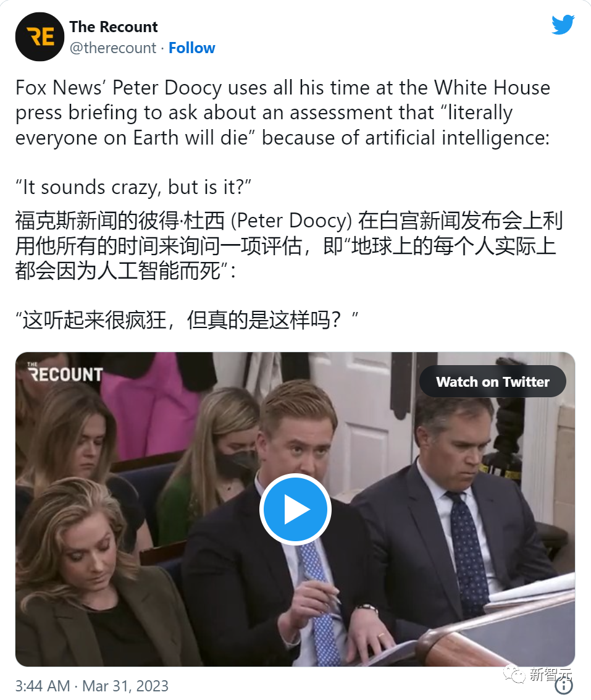Viewport: 591px width, 700px height.
Task: Click the Chinese quote line ending 是这样吗
Action: [187, 319]
